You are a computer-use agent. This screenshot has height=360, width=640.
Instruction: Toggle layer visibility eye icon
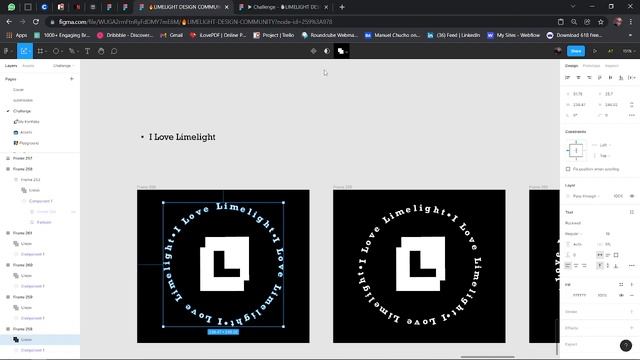632,196
